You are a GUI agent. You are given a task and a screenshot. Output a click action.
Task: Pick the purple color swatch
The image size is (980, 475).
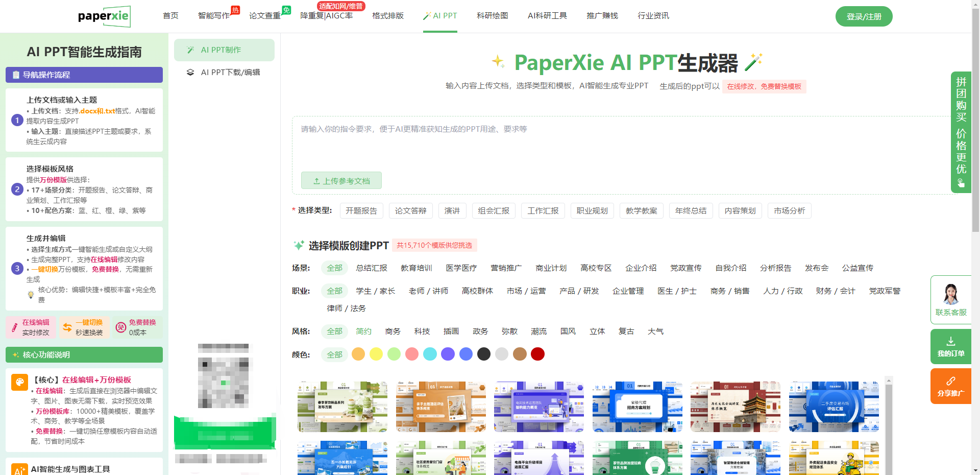click(448, 354)
